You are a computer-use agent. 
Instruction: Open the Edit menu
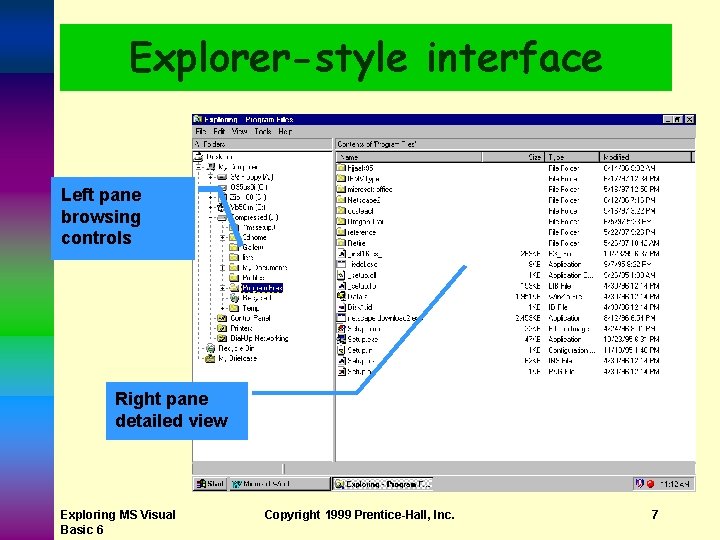(x=219, y=131)
